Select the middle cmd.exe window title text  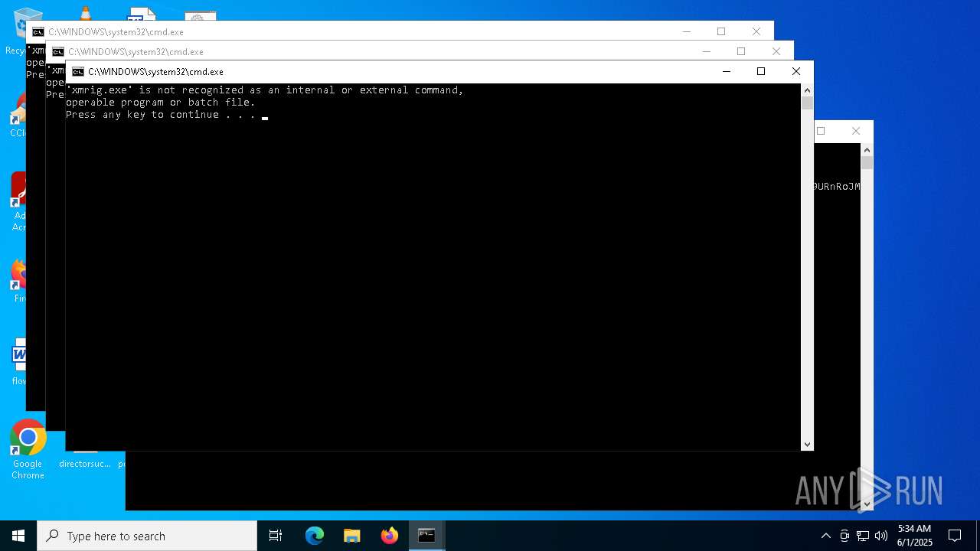click(136, 52)
